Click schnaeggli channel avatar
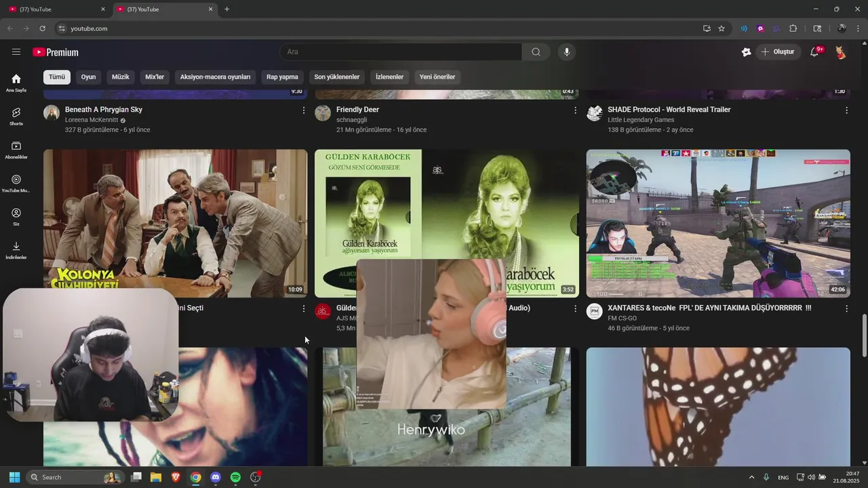868x488 pixels. (x=323, y=113)
